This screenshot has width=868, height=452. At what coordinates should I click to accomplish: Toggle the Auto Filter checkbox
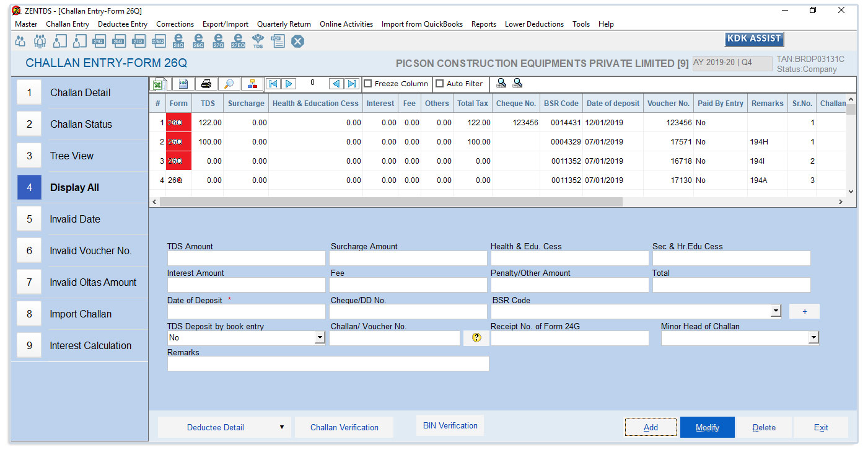click(x=440, y=84)
